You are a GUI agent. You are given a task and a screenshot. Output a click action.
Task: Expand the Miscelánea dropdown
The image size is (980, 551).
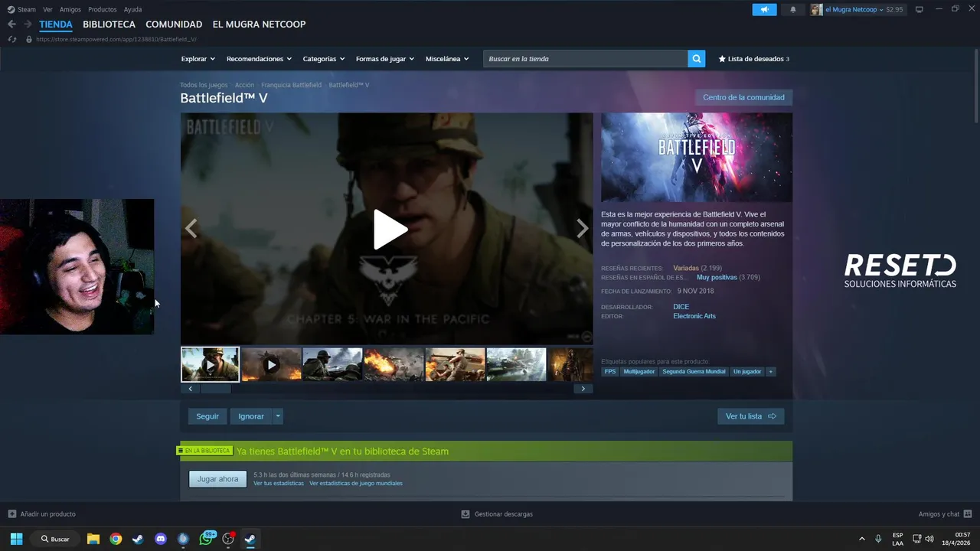pos(447,59)
